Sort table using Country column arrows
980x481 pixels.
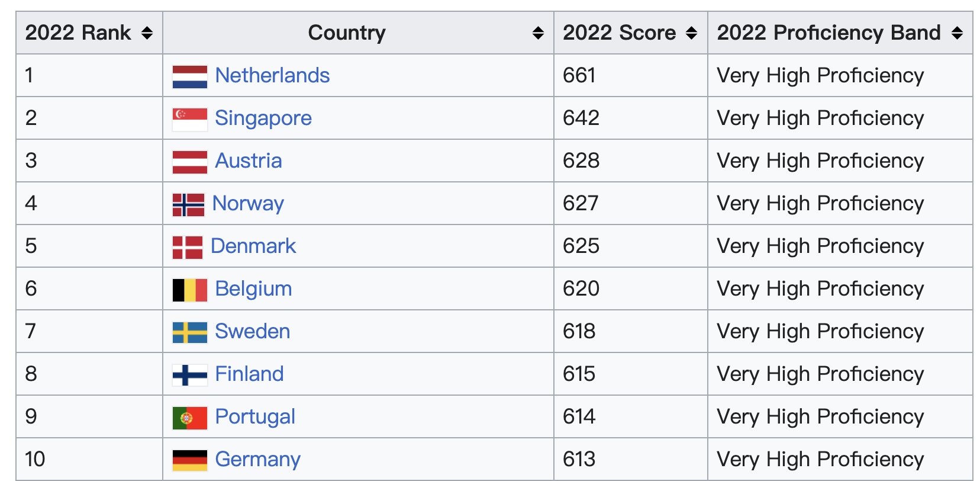538,33
